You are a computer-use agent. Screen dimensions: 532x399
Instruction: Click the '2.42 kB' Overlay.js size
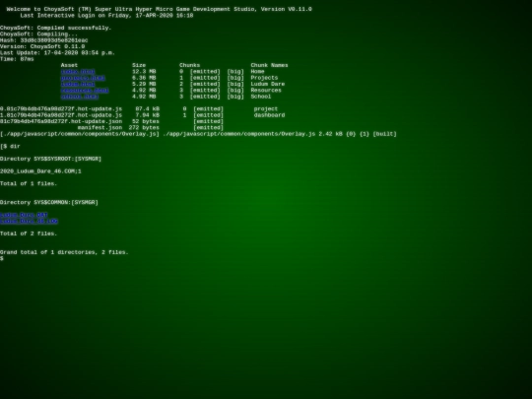coord(330,134)
